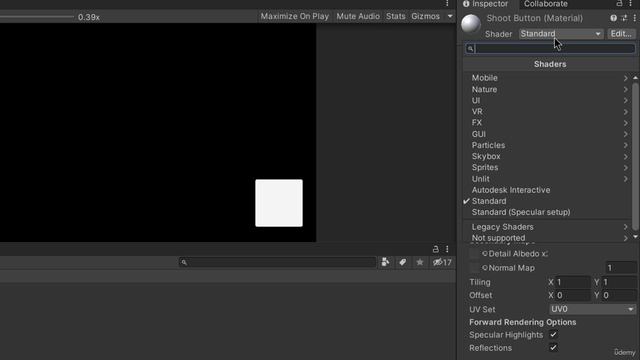Toggle Maximize On Play
The width and height of the screenshot is (640, 360).
(295, 16)
